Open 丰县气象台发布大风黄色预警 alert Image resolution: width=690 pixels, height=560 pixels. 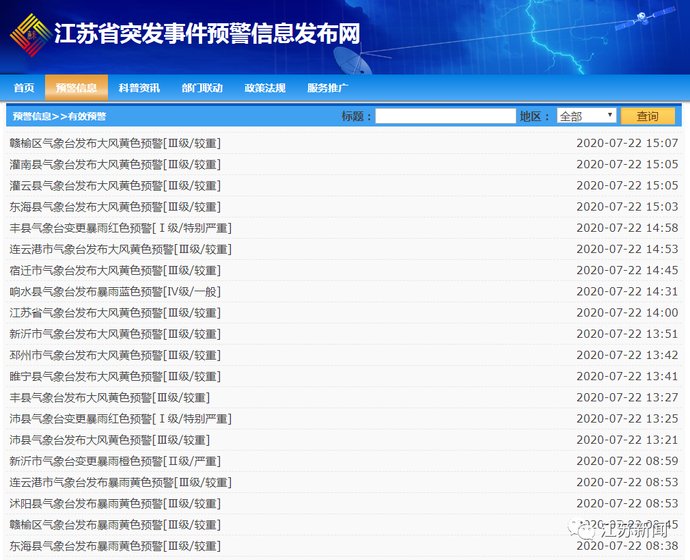(110, 397)
